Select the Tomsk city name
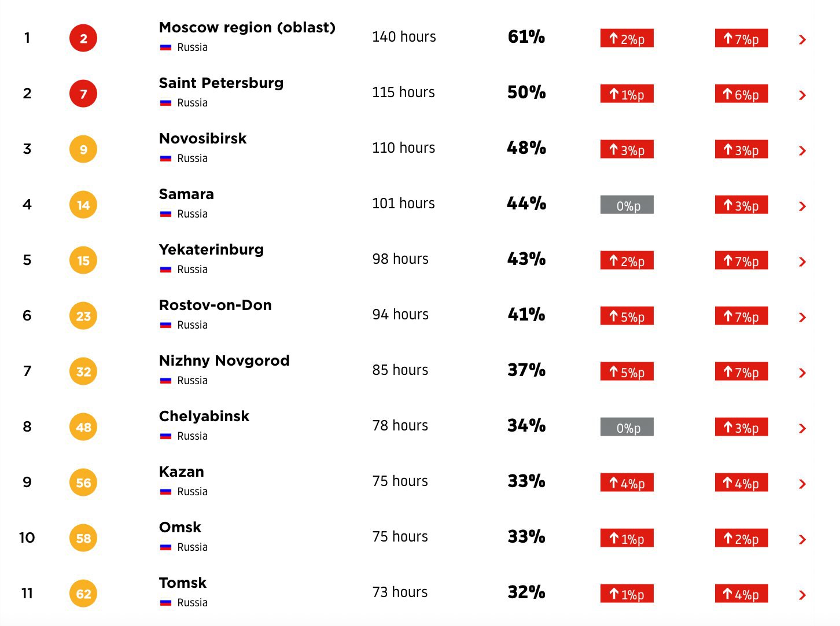Screen dimensions: 840x626 tap(182, 583)
